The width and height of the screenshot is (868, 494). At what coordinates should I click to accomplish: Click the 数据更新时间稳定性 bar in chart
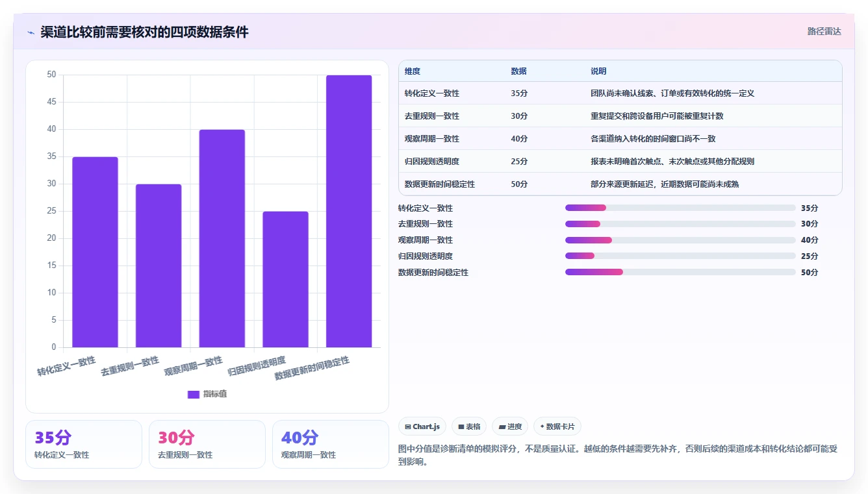coord(349,211)
